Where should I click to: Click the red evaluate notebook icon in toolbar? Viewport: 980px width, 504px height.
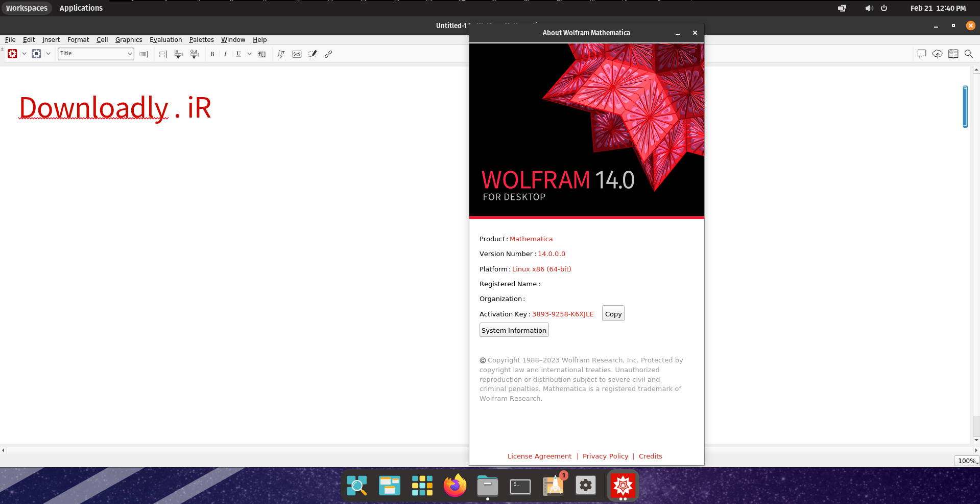pos(13,54)
